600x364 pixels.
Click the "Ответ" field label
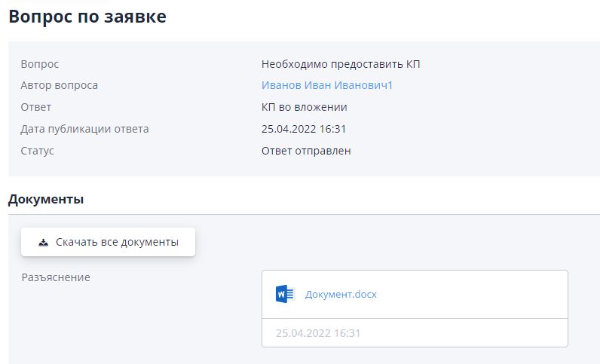pyautogui.click(x=36, y=107)
